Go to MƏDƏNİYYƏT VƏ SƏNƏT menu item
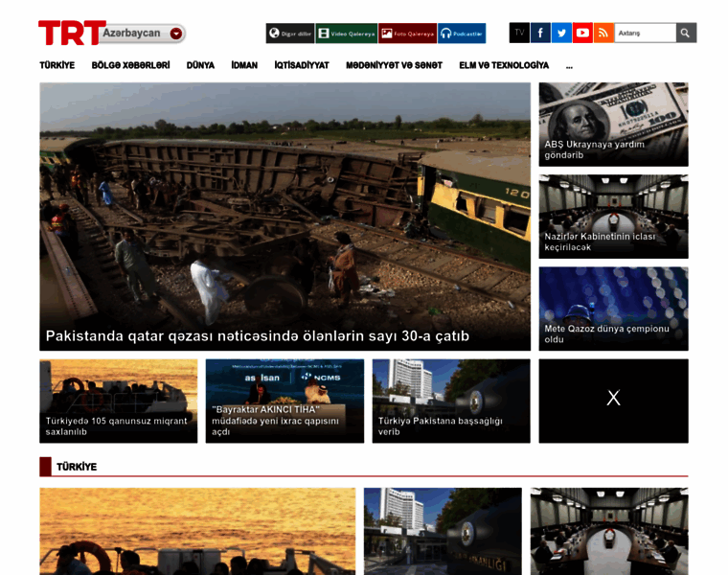Image resolution: width=728 pixels, height=575 pixels. pos(395,65)
